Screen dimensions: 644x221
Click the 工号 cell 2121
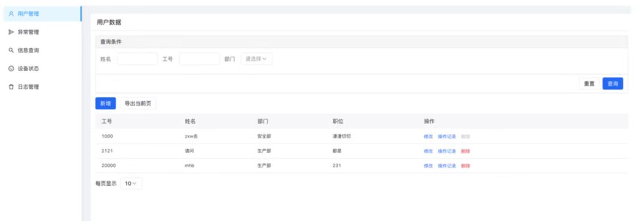tap(107, 151)
